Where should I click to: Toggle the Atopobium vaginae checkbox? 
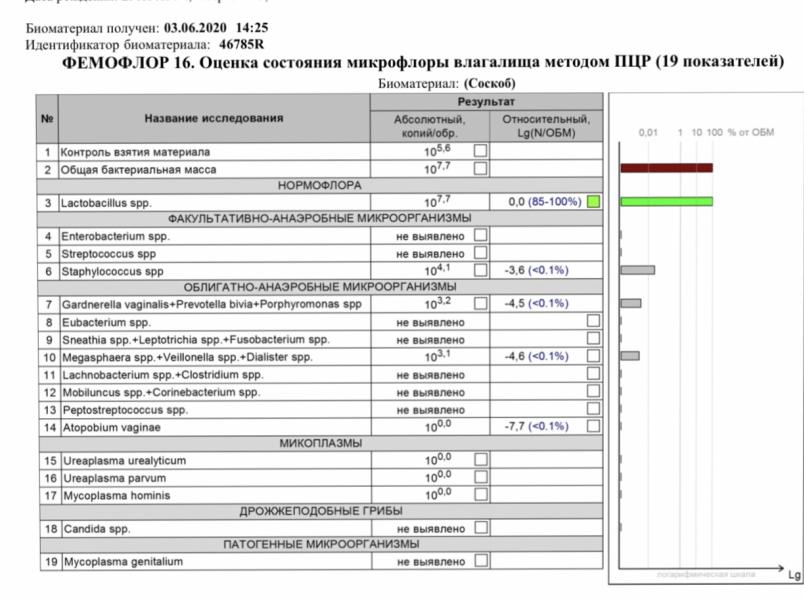coord(593,426)
